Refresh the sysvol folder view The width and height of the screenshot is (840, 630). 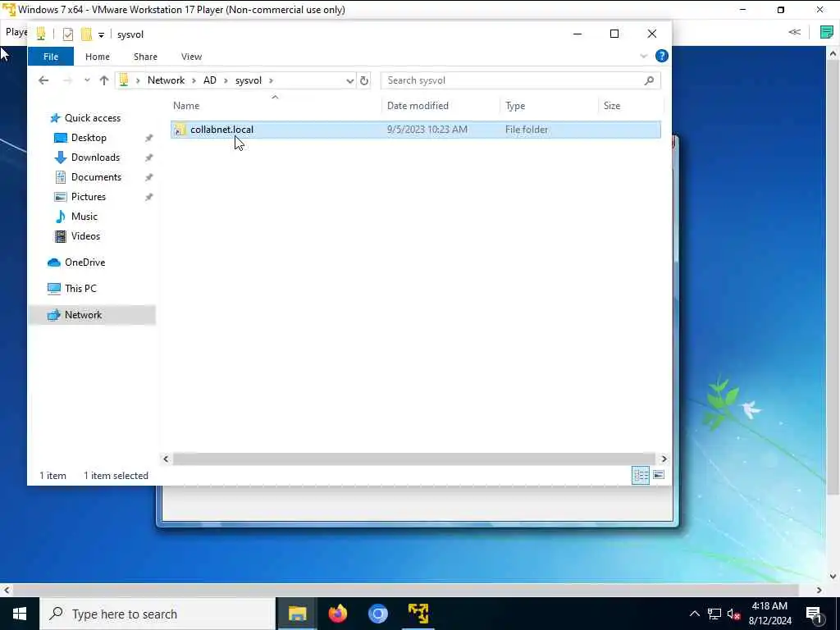(x=364, y=80)
